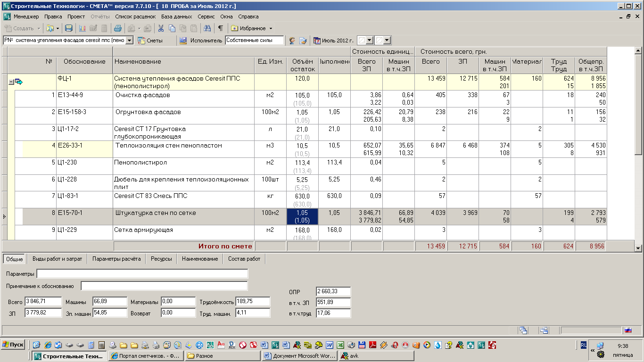The image size is (644, 362).
Task: Click the Пуск start button
Action: 13,345
